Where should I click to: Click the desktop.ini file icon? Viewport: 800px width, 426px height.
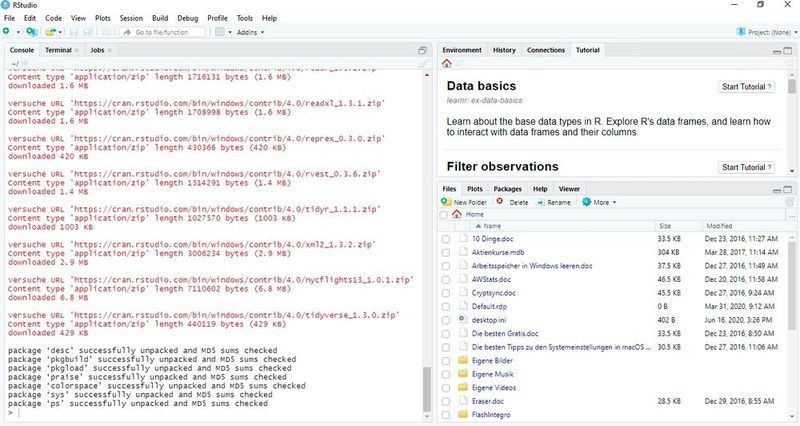tap(463, 319)
